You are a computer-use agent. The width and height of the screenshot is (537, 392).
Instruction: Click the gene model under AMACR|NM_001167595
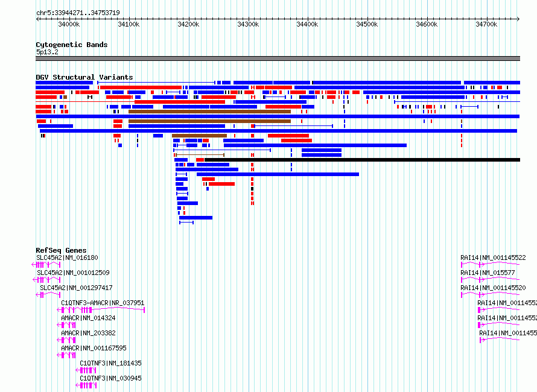[x=66, y=355]
